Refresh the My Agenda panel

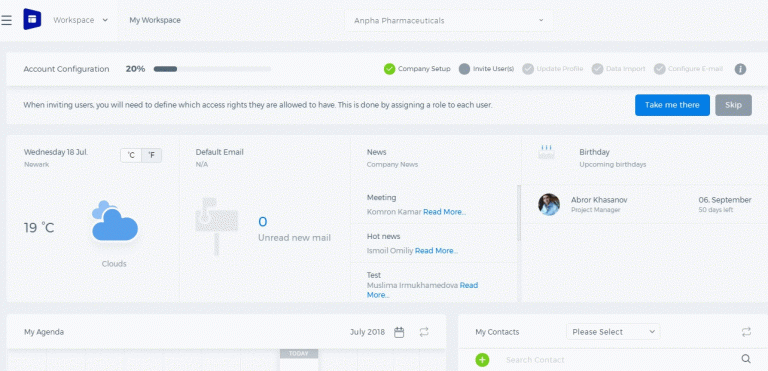(424, 332)
